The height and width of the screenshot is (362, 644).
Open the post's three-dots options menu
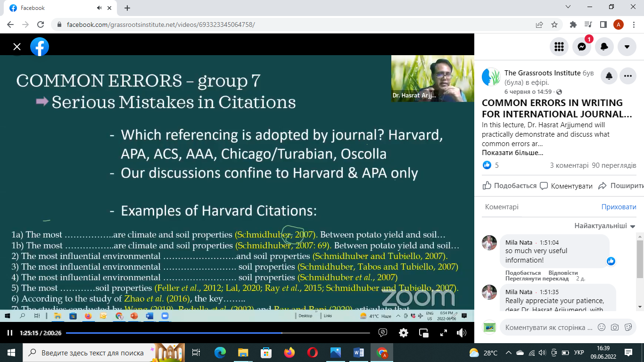(627, 76)
